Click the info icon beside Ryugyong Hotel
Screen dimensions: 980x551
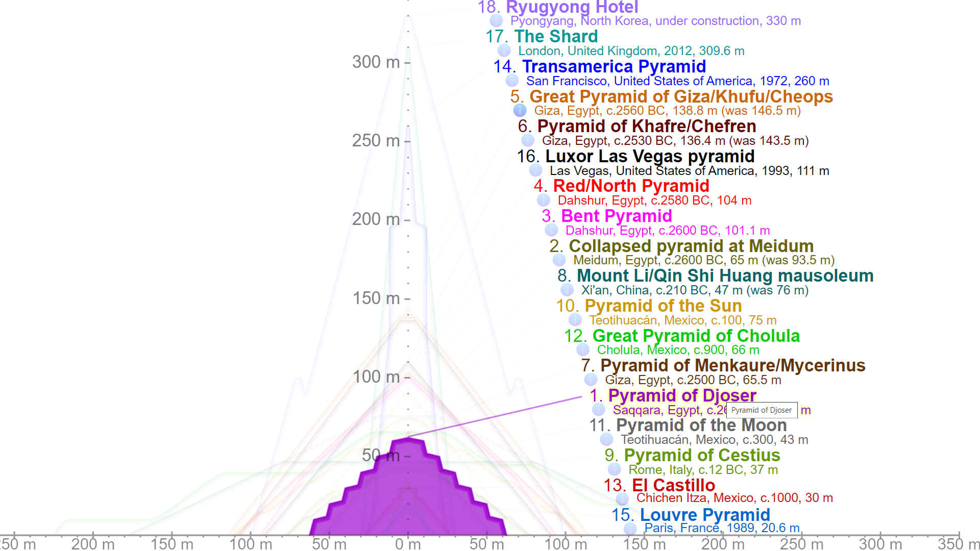click(x=496, y=20)
